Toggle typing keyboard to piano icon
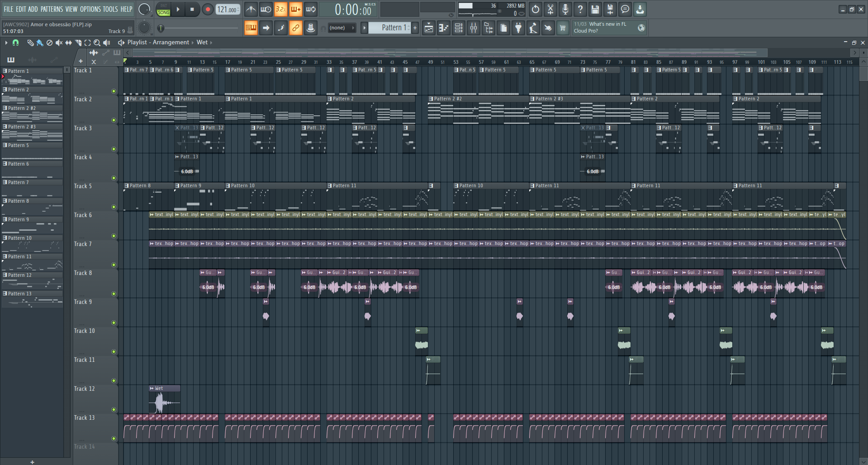The image size is (868, 465). (251, 28)
